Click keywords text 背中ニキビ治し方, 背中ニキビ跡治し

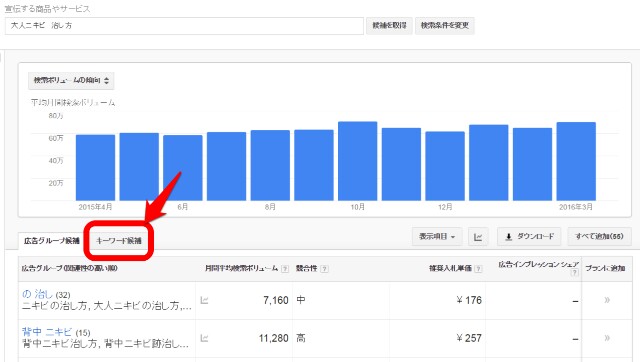point(105,344)
